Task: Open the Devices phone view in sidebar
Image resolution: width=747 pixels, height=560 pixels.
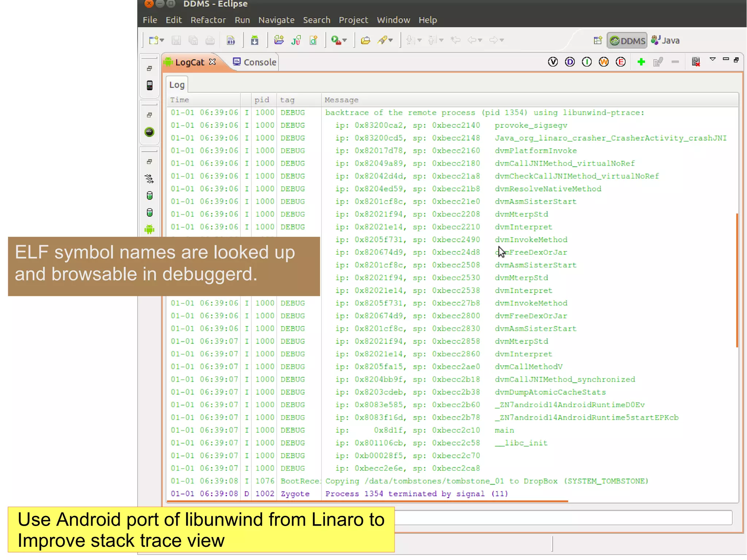Action: click(x=150, y=85)
